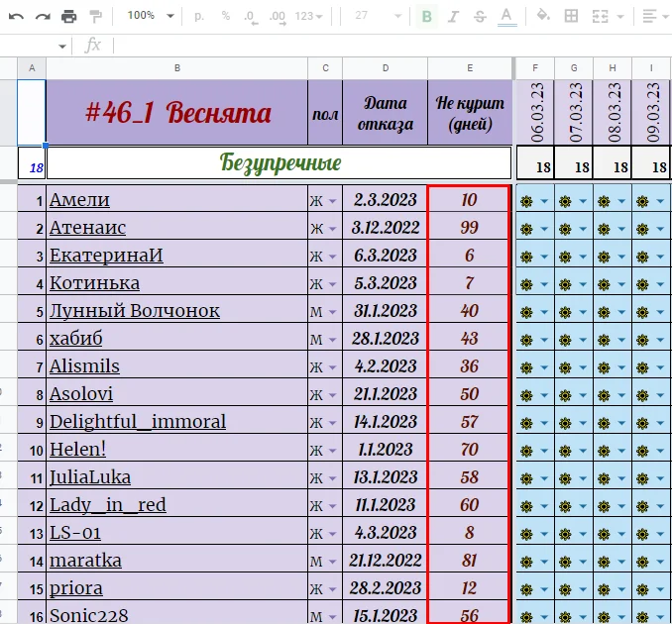Open 09.03.23 dropdown for Котинька
The height and width of the screenshot is (624, 672).
(660, 284)
